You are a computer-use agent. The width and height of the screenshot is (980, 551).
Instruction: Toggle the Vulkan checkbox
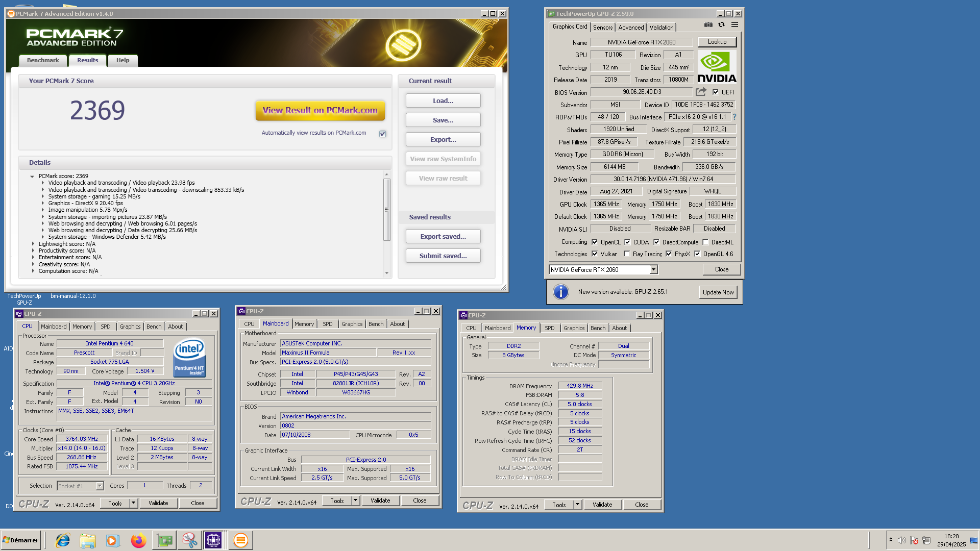coord(595,254)
